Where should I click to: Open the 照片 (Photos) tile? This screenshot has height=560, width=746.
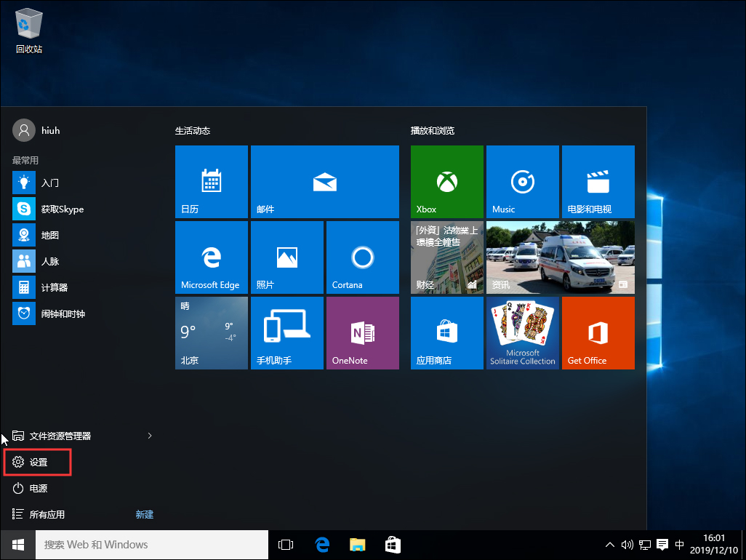(x=286, y=257)
